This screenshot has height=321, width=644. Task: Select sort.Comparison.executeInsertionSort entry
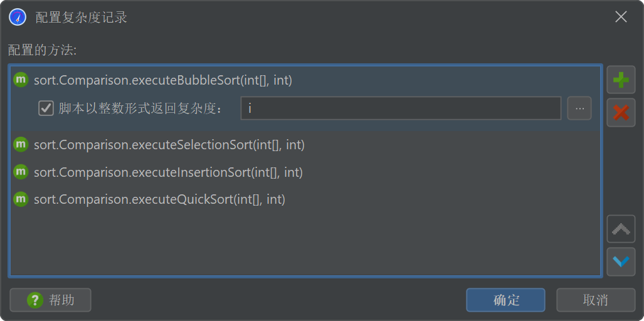(168, 172)
